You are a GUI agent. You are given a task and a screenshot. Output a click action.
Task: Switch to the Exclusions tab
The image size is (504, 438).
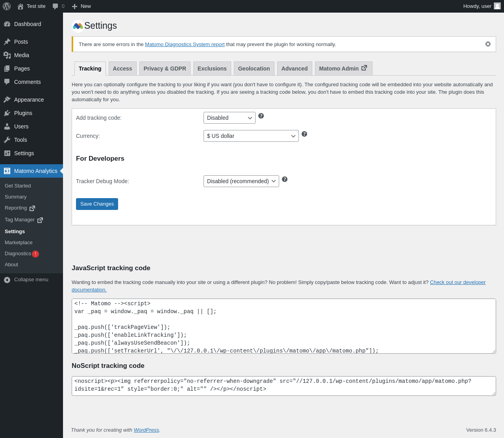212,69
